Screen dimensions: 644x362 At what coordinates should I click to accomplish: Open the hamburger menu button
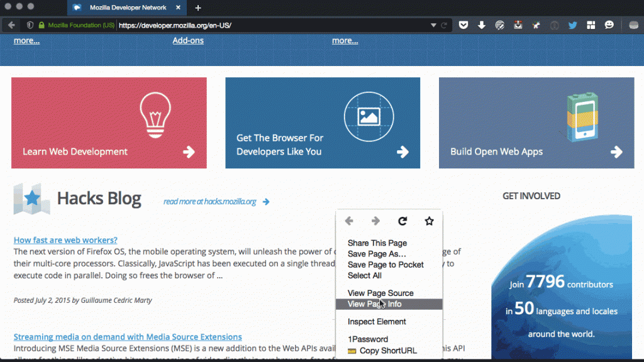(634, 25)
